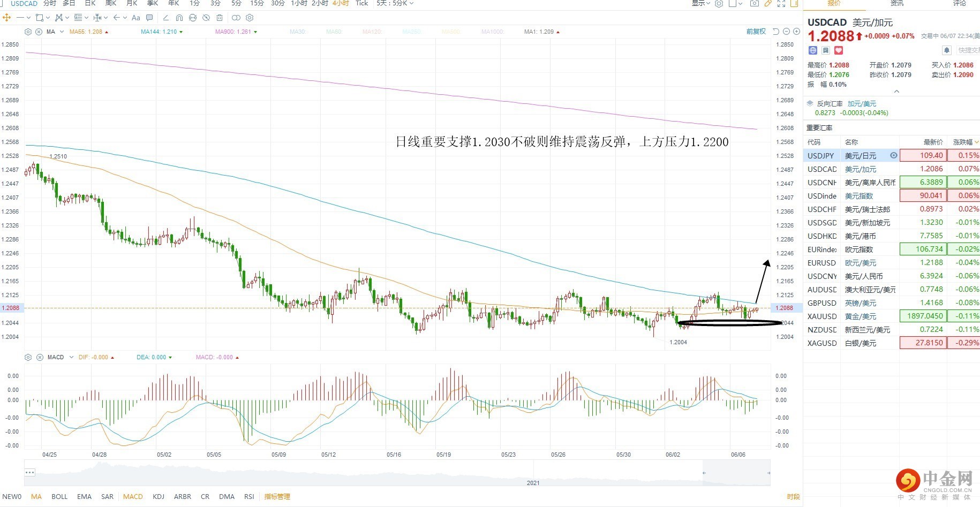Open drawing toolbar settings gear
Image resolution: width=980 pixels, height=507 pixels.
250,18
